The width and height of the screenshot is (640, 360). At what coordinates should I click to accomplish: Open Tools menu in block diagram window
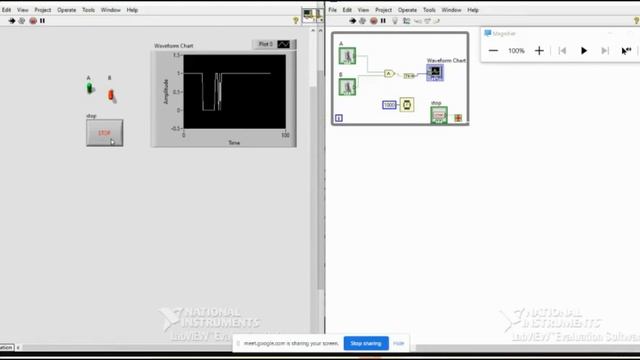[429, 10]
